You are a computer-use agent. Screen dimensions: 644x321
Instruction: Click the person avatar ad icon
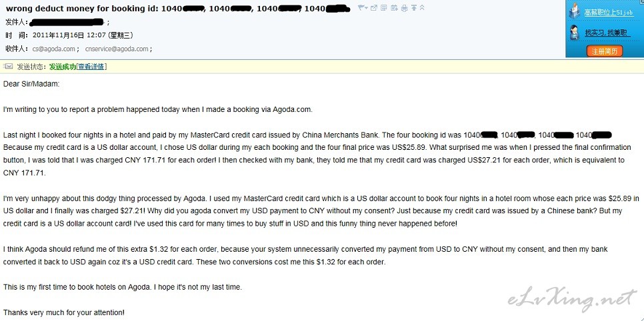pyautogui.click(x=574, y=32)
